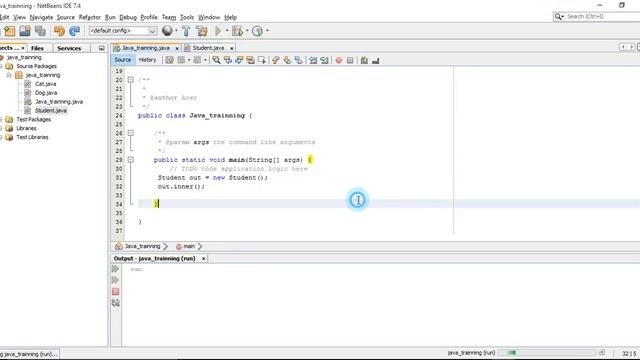Click the Uncomment code icon
This screenshot has height=360, width=640.
[x=376, y=60]
